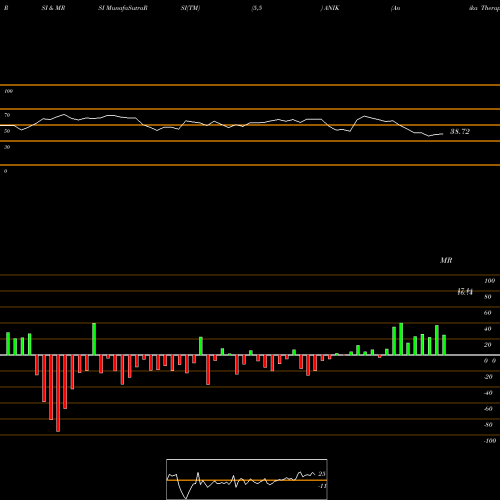The image size is (500, 500).
Task: Click the histogram axis label 60
Action: (x=487, y=313)
